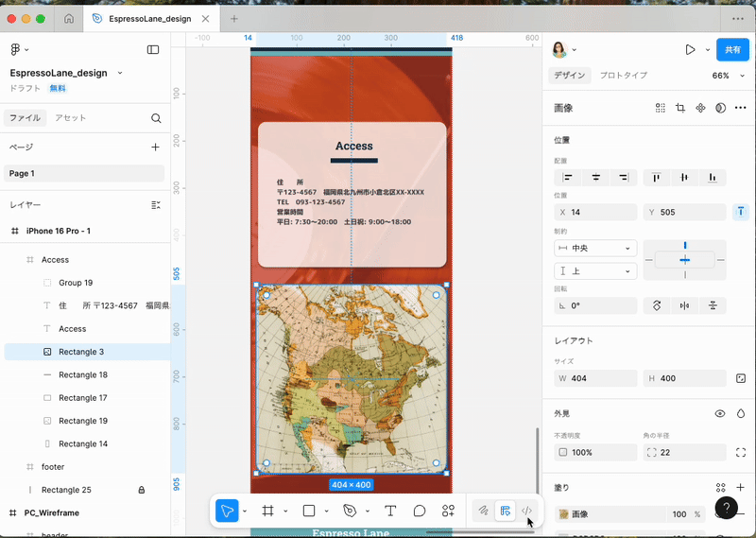The image size is (756, 538).
Task: Click the blue 共有 share button
Action: (731, 49)
